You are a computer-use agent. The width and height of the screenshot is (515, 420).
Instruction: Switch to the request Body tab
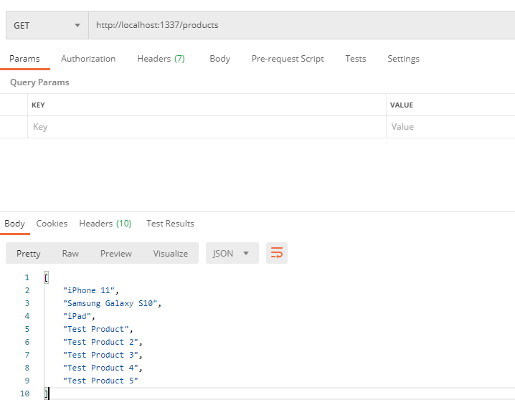[x=219, y=59]
